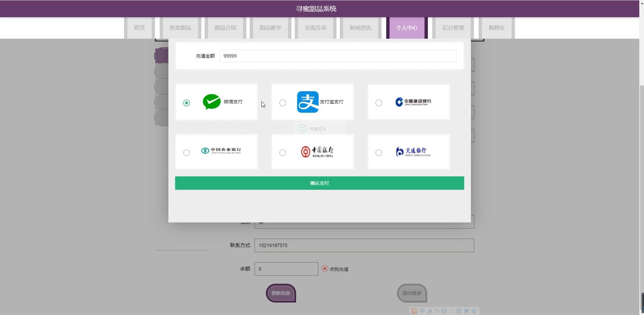Select the 中国银行 radio button
The image size is (644, 315).
tap(282, 153)
